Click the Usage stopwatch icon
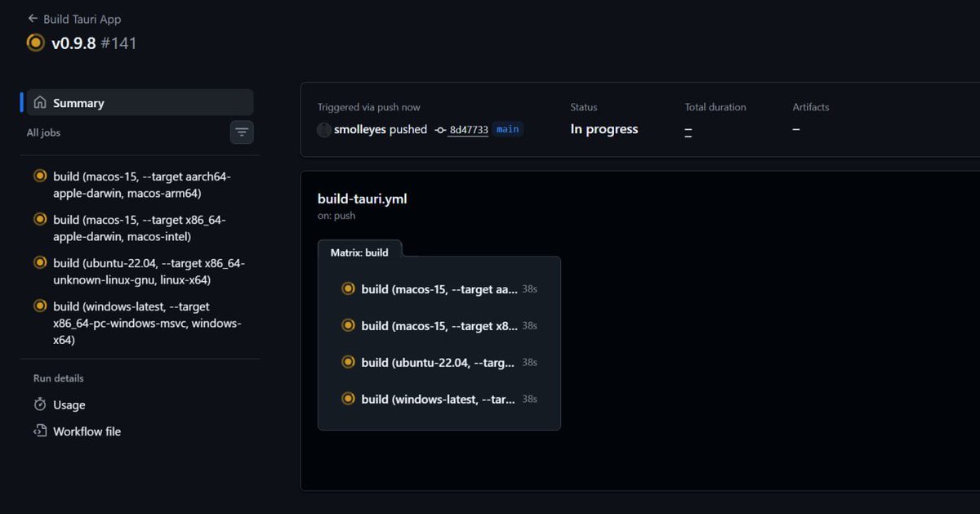This screenshot has width=980, height=514. (40, 404)
